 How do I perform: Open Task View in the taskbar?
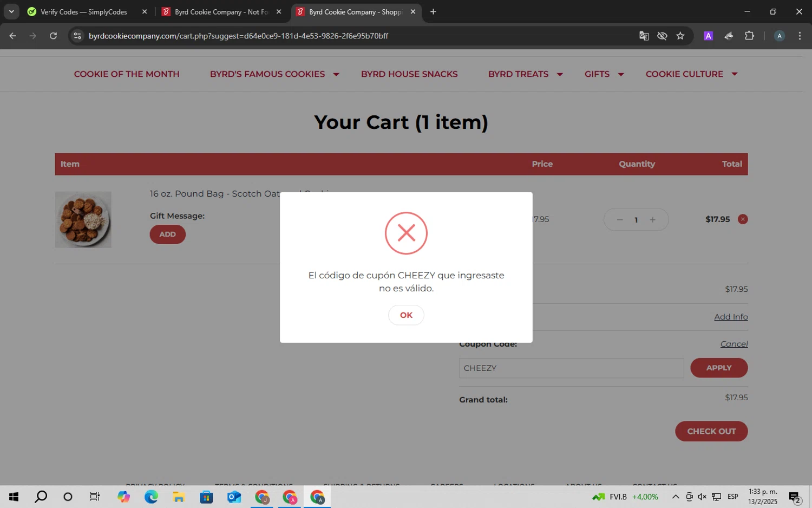click(95, 497)
